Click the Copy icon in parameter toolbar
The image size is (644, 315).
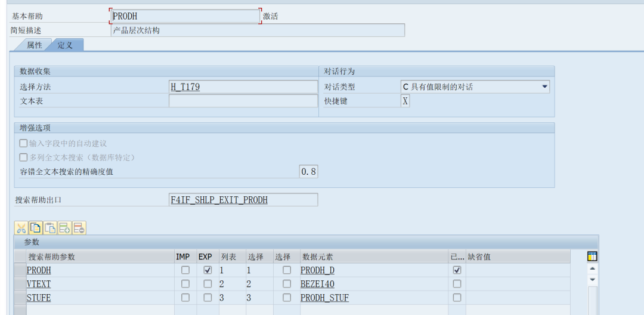pyautogui.click(x=36, y=227)
